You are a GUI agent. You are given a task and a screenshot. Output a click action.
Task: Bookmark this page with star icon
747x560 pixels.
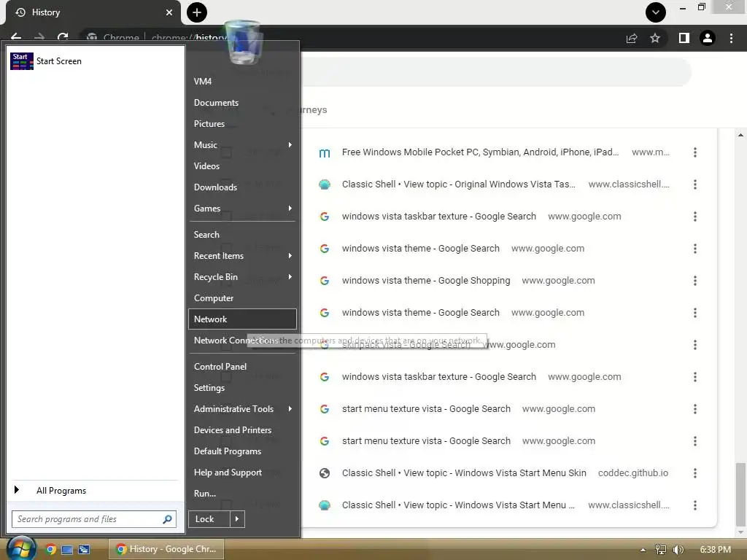pos(655,38)
